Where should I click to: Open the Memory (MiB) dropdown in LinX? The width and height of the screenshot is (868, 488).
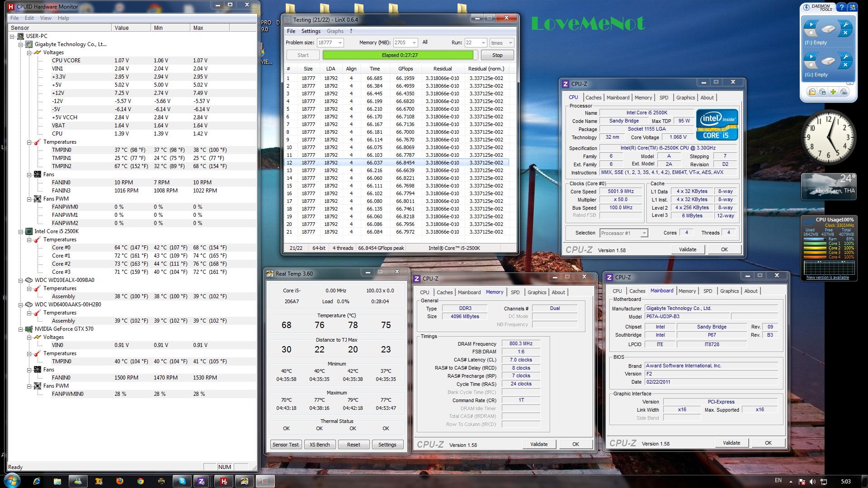414,43
